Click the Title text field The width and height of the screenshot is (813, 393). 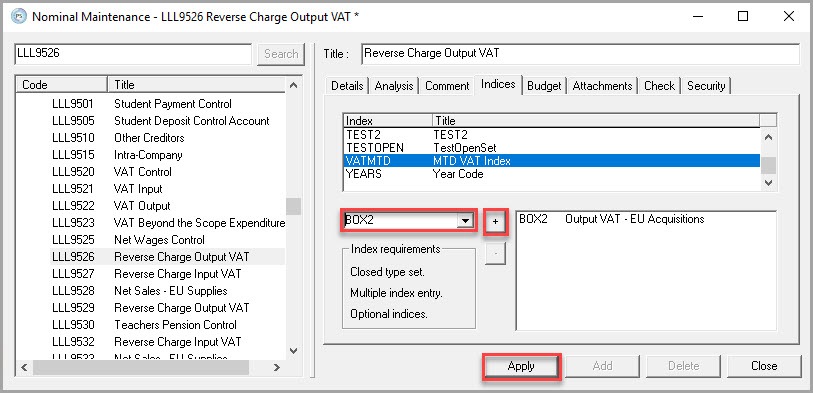pyautogui.click(x=580, y=54)
